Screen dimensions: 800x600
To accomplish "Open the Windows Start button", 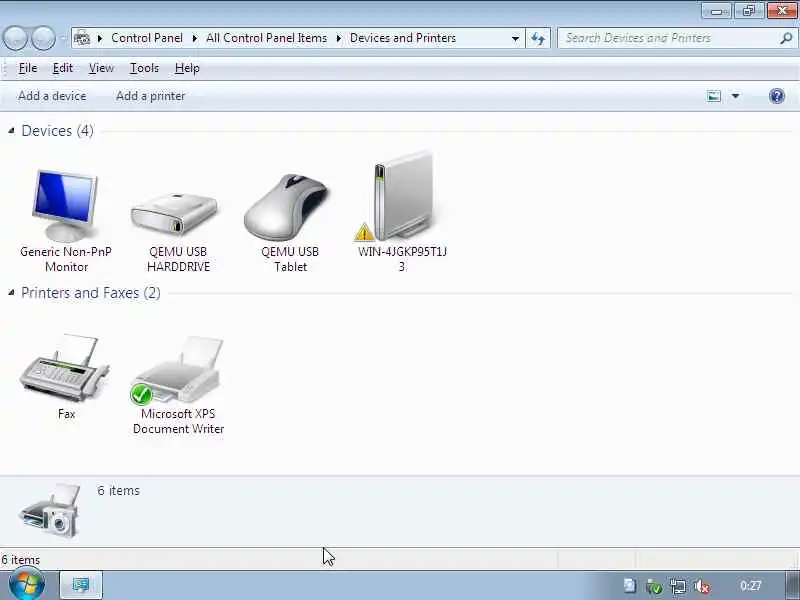I will coord(27,585).
